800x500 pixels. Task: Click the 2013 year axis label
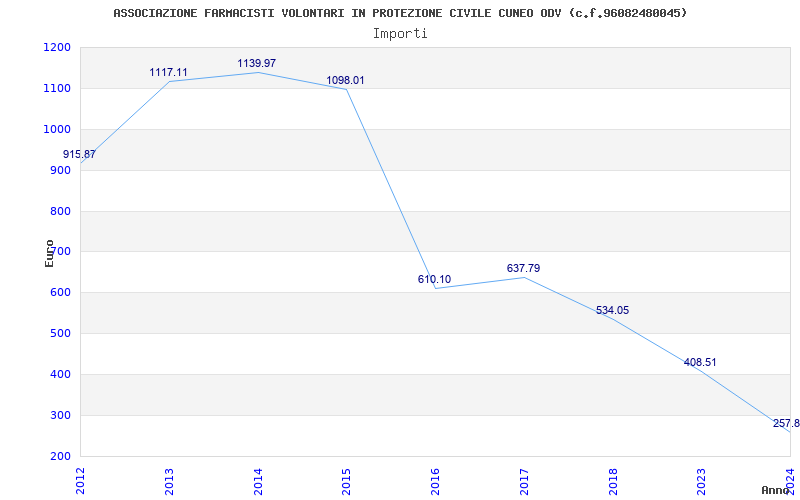point(169,481)
